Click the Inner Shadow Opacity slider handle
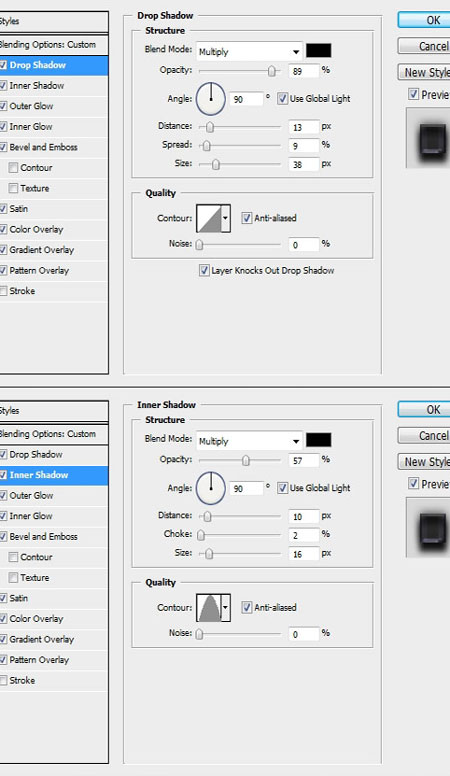Screen dimensions: 450x776 (246, 461)
